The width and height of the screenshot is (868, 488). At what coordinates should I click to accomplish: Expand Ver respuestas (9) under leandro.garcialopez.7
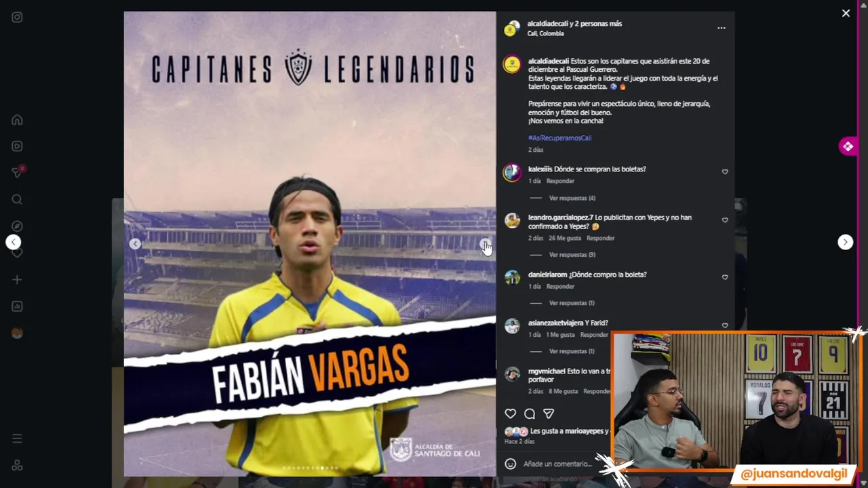(x=572, y=255)
